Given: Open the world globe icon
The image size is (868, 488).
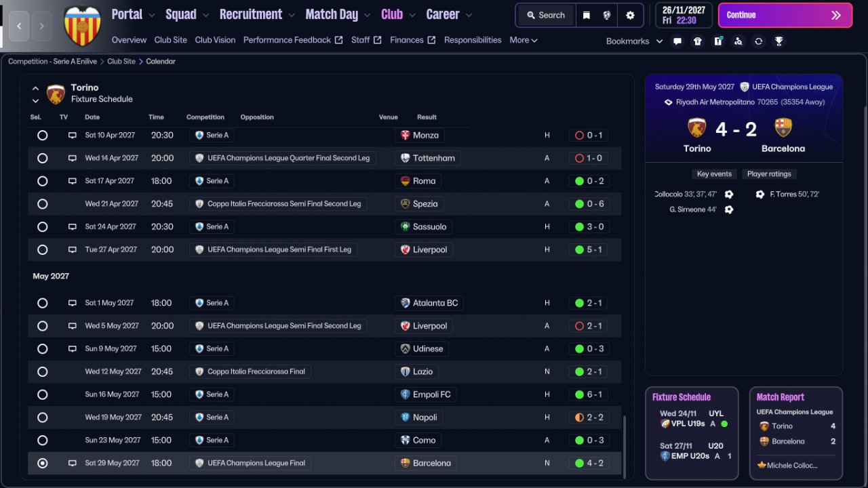Looking at the screenshot, I should pyautogui.click(x=607, y=15).
